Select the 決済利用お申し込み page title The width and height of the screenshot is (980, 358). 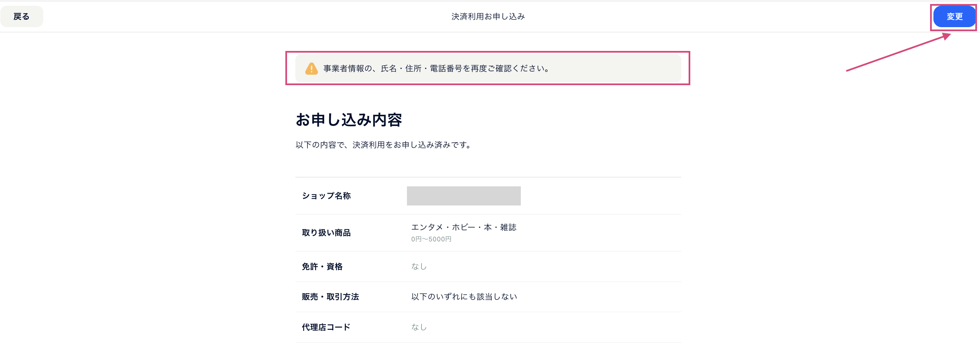tap(488, 16)
